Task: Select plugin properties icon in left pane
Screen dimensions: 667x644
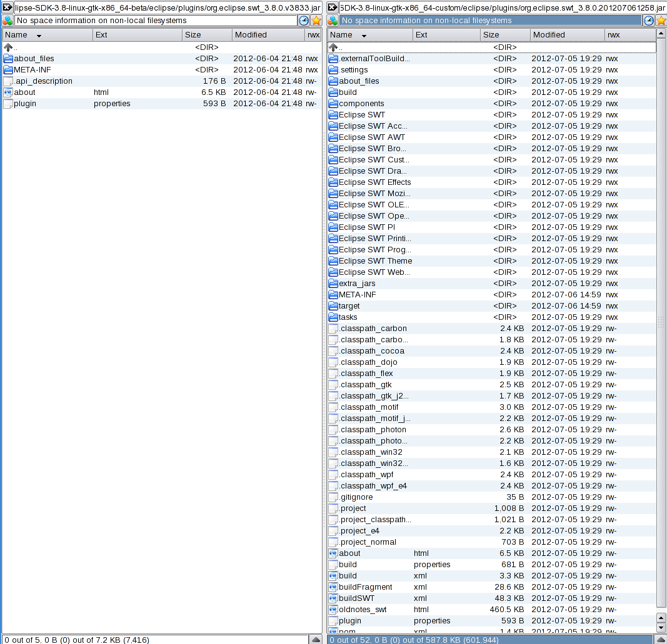Action: point(8,104)
